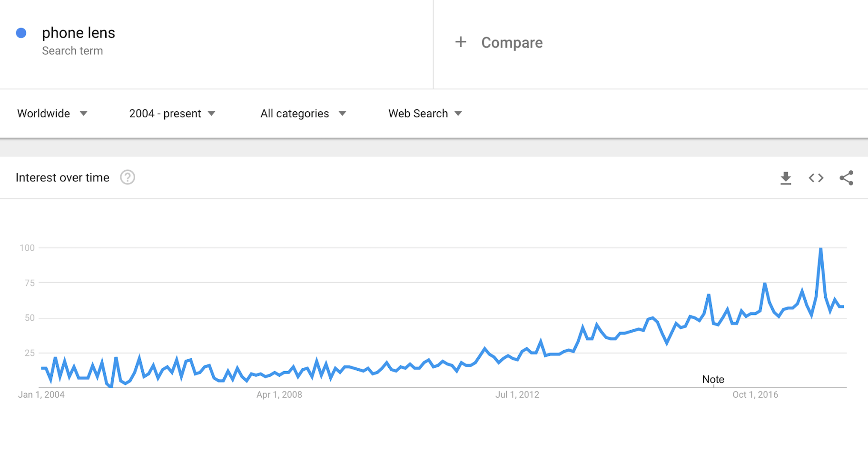Screen dimensions: 868x452
Task: Click the Note marker on the chart
Action: (713, 380)
